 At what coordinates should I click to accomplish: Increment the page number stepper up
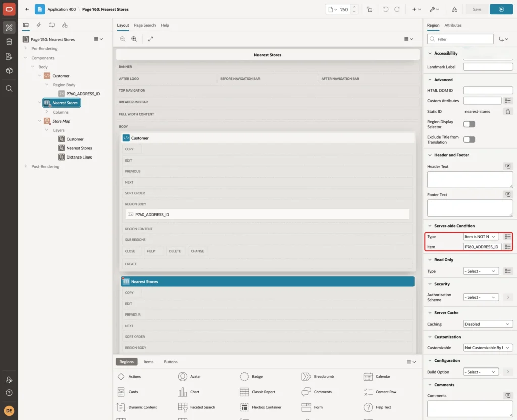354,7
